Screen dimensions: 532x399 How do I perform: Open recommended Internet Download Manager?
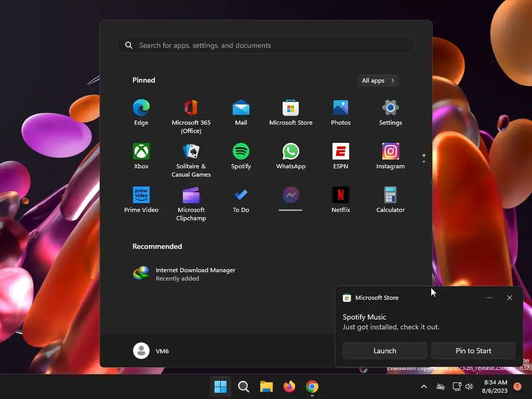click(x=185, y=274)
